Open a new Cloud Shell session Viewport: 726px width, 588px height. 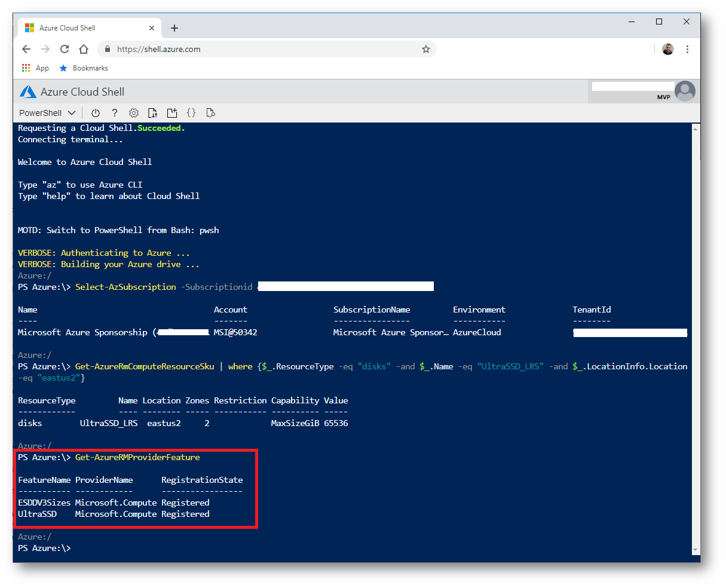point(172,113)
